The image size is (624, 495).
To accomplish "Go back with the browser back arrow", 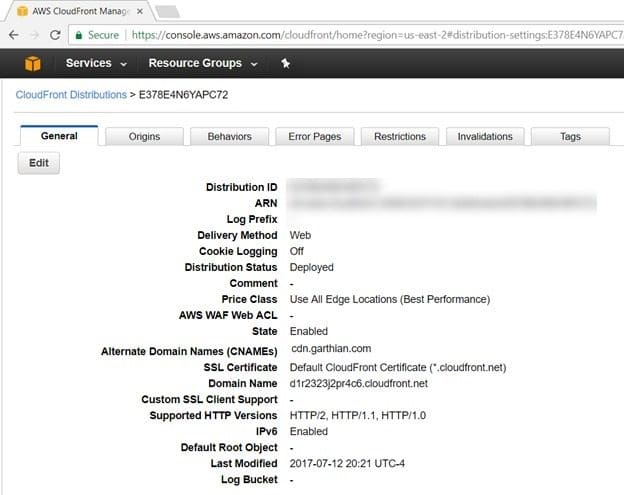I will [x=14, y=35].
